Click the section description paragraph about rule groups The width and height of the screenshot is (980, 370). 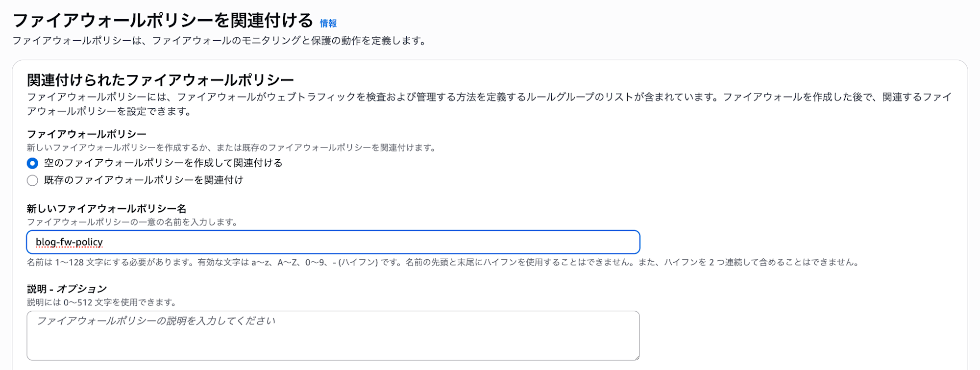coord(489,98)
